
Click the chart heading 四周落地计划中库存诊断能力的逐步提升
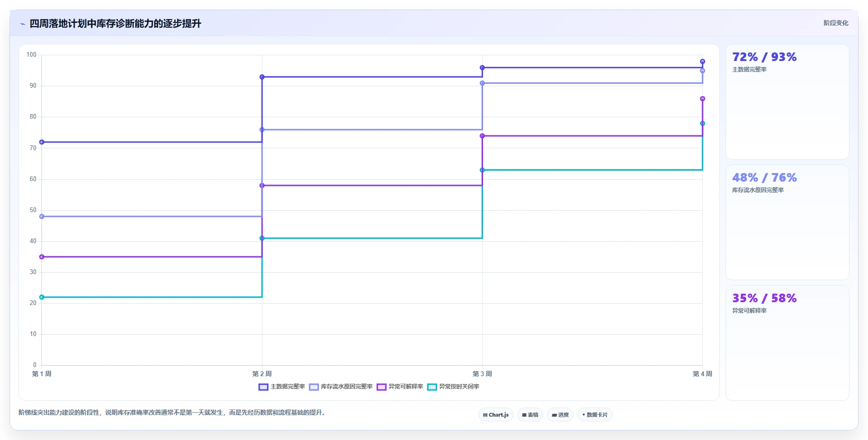(x=115, y=23)
